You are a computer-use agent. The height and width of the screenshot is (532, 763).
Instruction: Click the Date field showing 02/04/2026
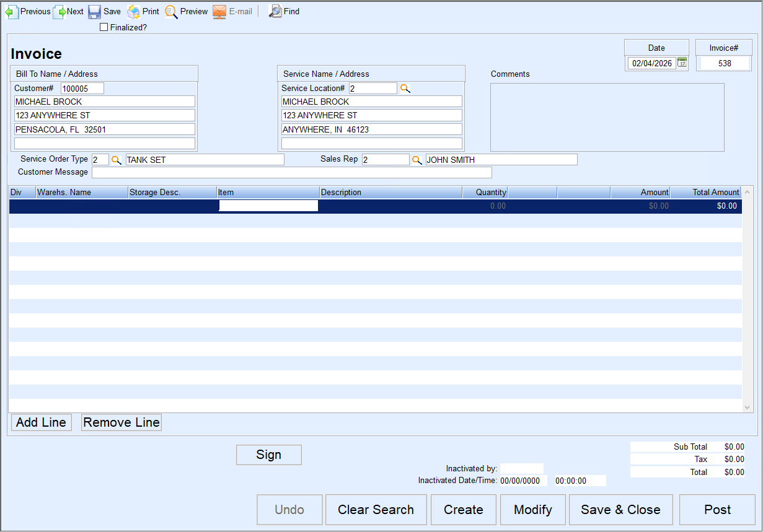tap(652, 63)
